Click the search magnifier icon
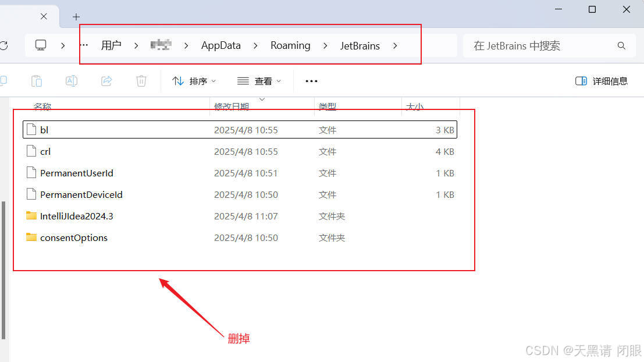Image resolution: width=644 pixels, height=362 pixels. tap(621, 45)
